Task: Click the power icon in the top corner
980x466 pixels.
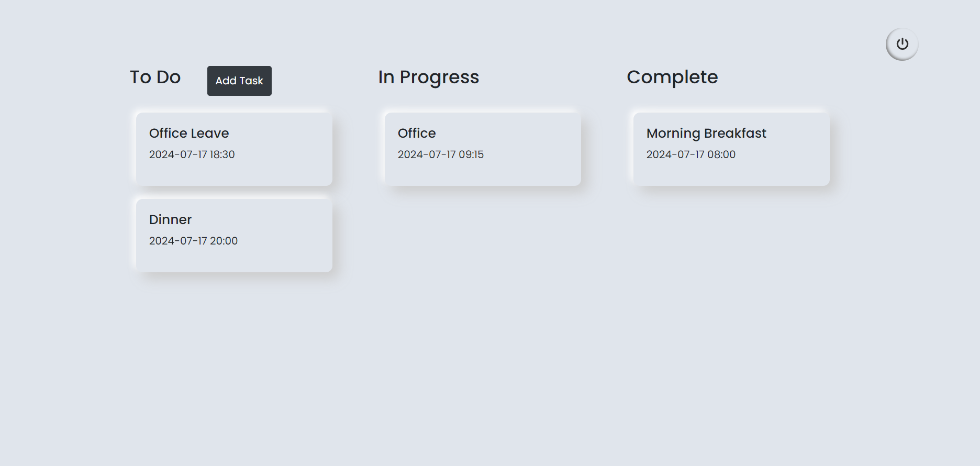Action: point(901,44)
